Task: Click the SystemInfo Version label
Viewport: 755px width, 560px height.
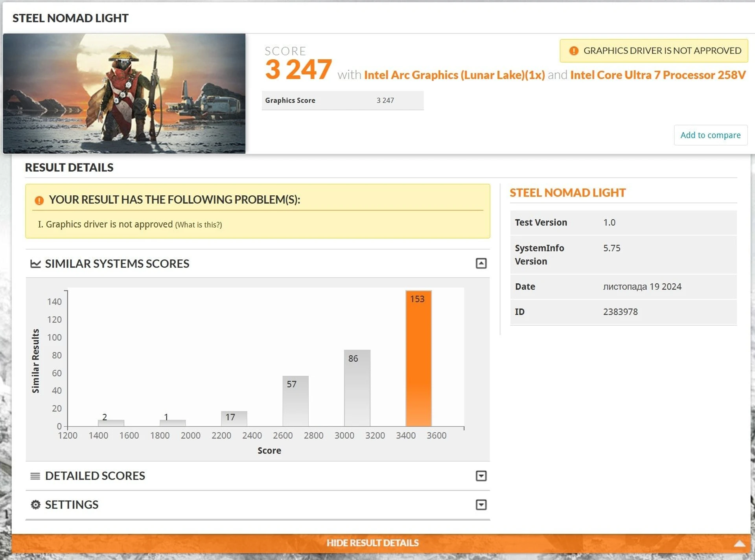Action: [x=540, y=255]
